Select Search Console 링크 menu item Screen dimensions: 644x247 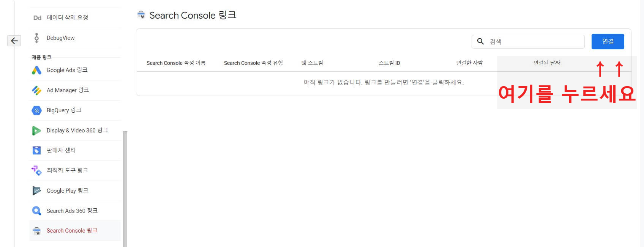[75, 231]
